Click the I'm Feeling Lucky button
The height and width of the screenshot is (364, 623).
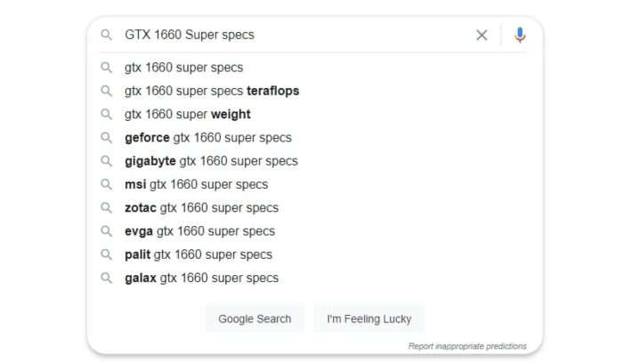coord(369,319)
